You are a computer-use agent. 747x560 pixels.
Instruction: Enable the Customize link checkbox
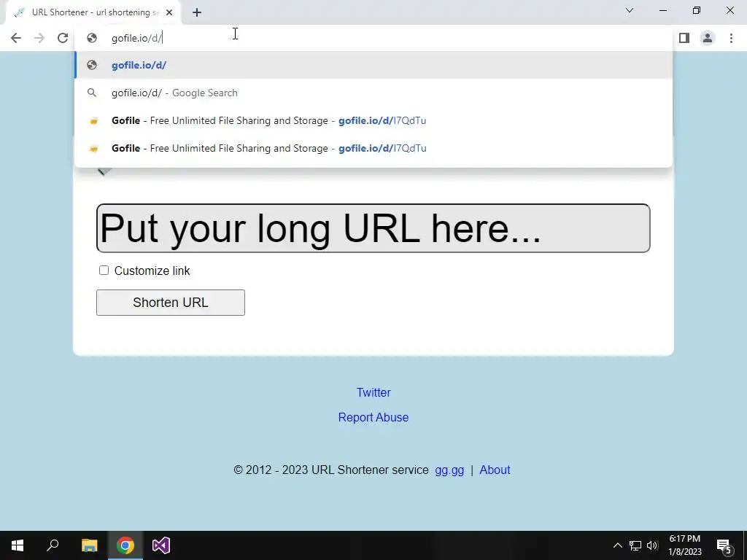pyautogui.click(x=104, y=271)
